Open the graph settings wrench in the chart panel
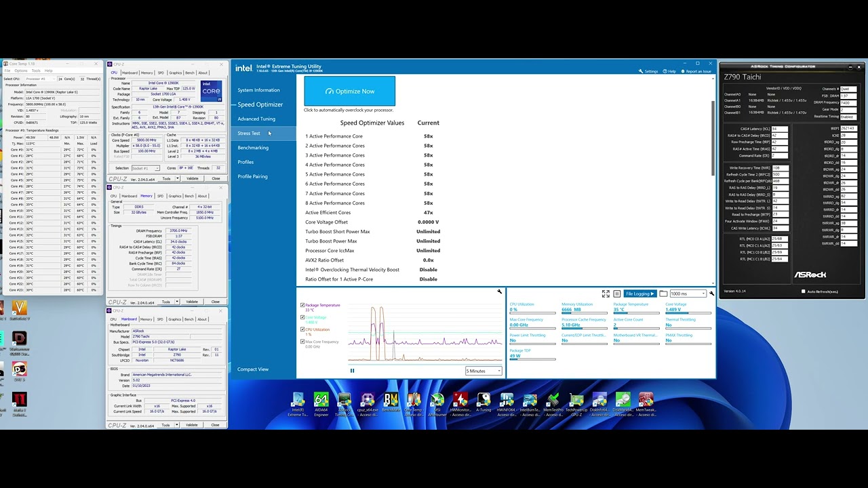Screen dimensions: 868x488 [500, 291]
